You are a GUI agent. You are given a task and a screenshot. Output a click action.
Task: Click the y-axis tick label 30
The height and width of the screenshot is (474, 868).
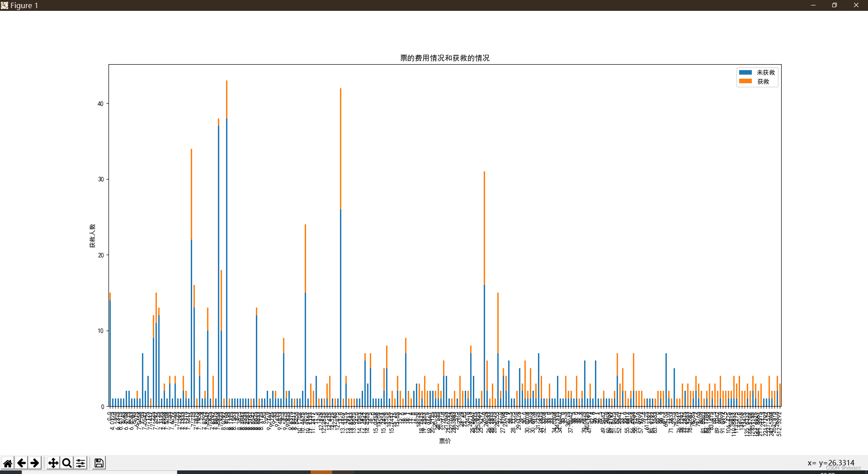(x=100, y=180)
